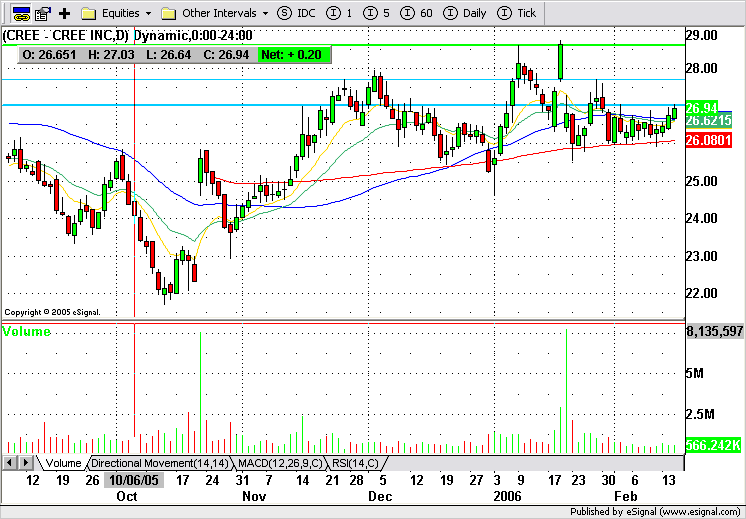Click the Feb month label on the time axis
Screen dimensions: 746x519
[626, 497]
